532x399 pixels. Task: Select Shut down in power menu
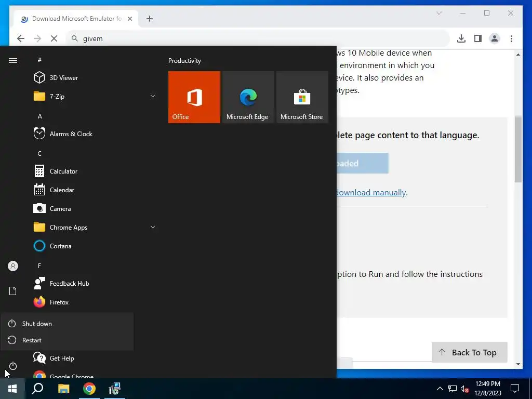67,323
